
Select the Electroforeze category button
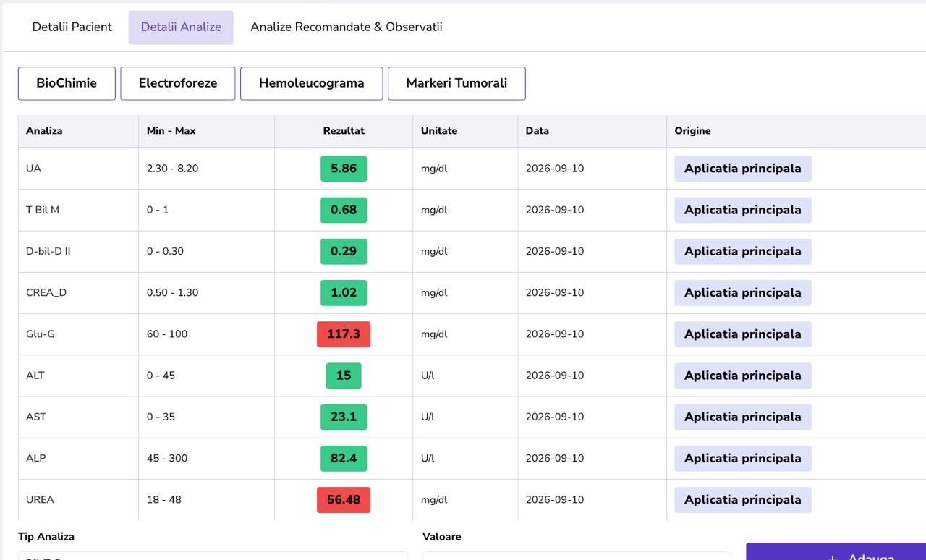click(178, 83)
